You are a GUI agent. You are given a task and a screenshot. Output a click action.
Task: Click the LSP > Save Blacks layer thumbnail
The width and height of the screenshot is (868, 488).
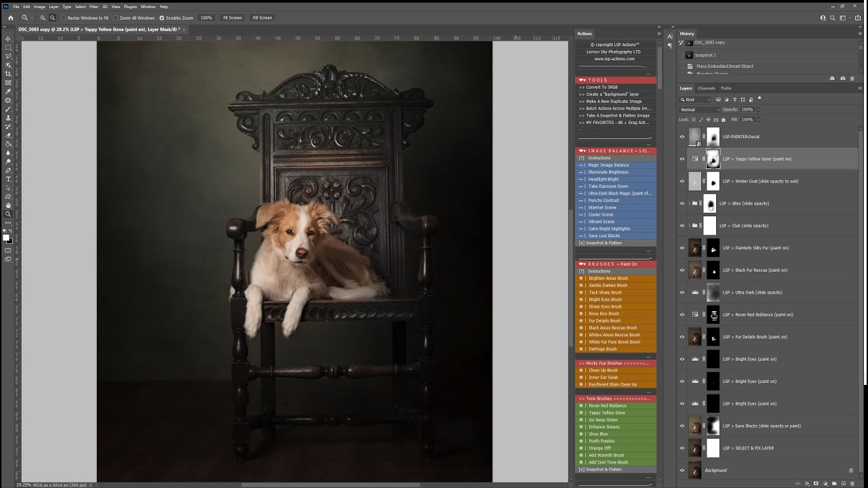[694, 426]
